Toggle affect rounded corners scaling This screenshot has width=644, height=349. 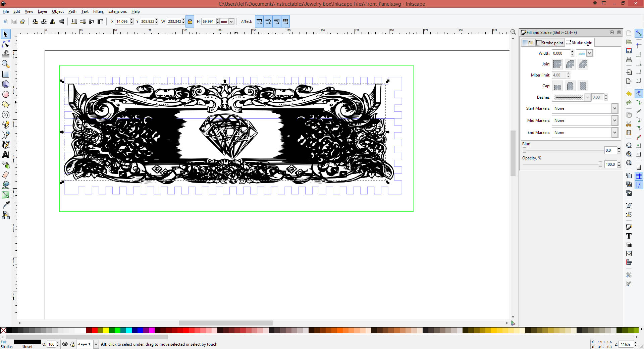pyautogui.click(x=268, y=21)
